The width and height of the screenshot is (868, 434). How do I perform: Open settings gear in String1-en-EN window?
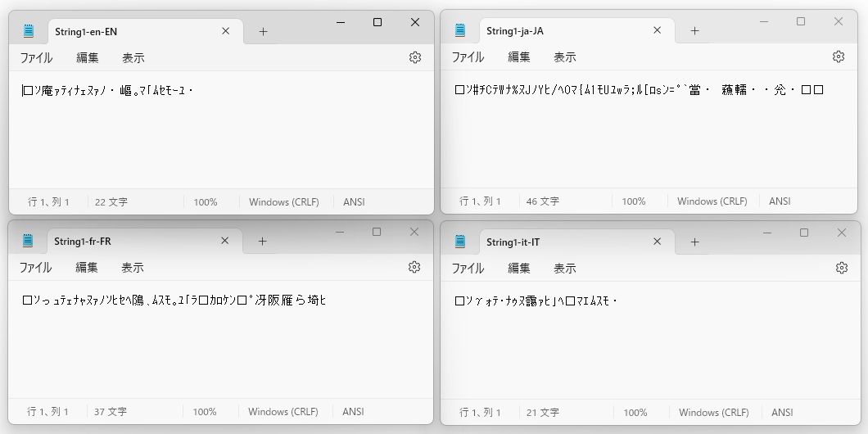[x=414, y=57]
